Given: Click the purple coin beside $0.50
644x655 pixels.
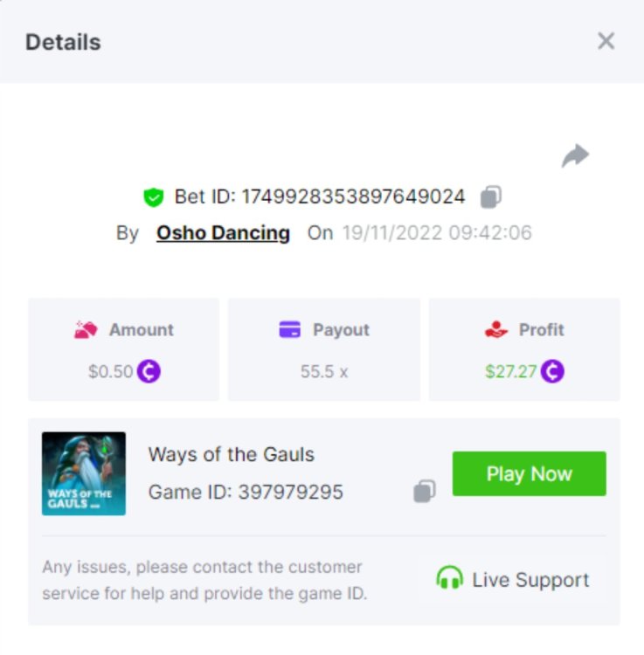Looking at the screenshot, I should [x=149, y=371].
